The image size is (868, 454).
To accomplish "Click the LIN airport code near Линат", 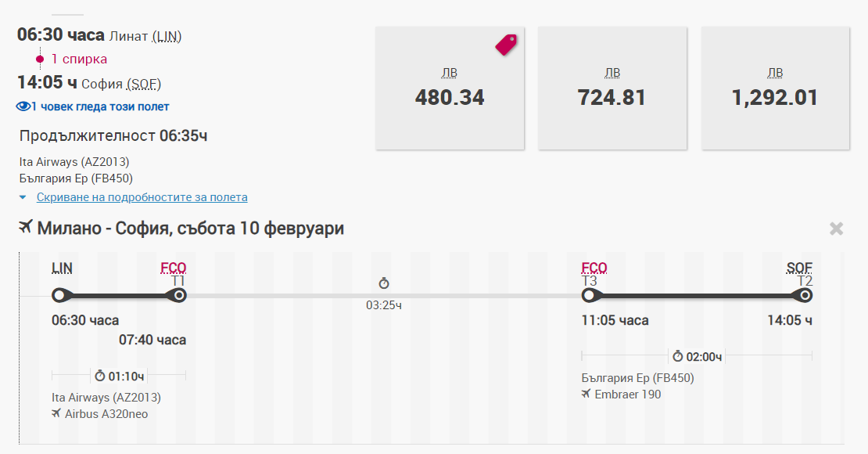I will pyautogui.click(x=167, y=36).
